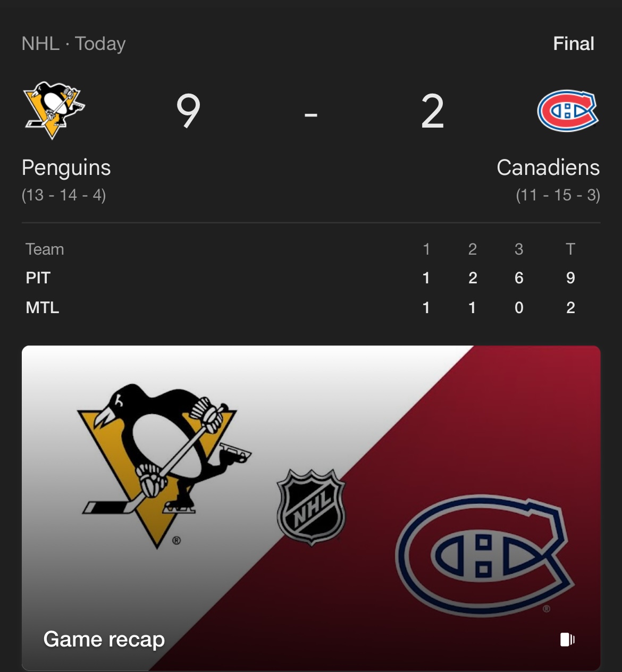This screenshot has width=622, height=672.
Task: Click the small Penguins logo icon
Action: [54, 110]
